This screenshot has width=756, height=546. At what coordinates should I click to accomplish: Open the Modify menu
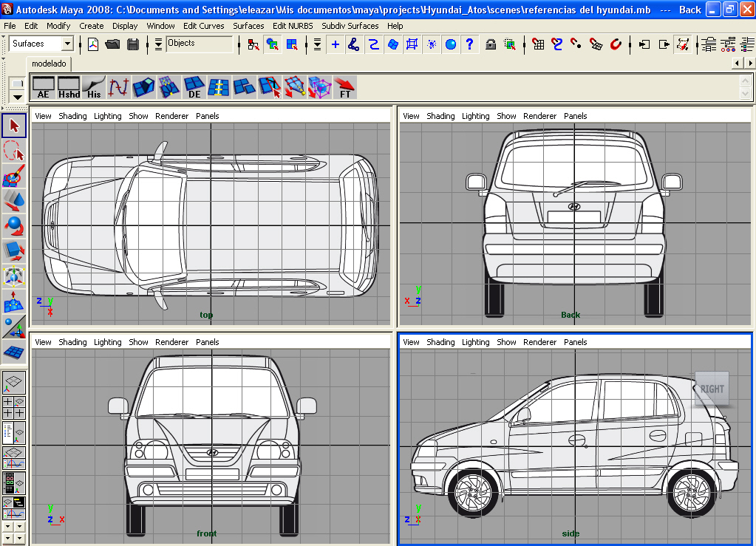[x=58, y=26]
